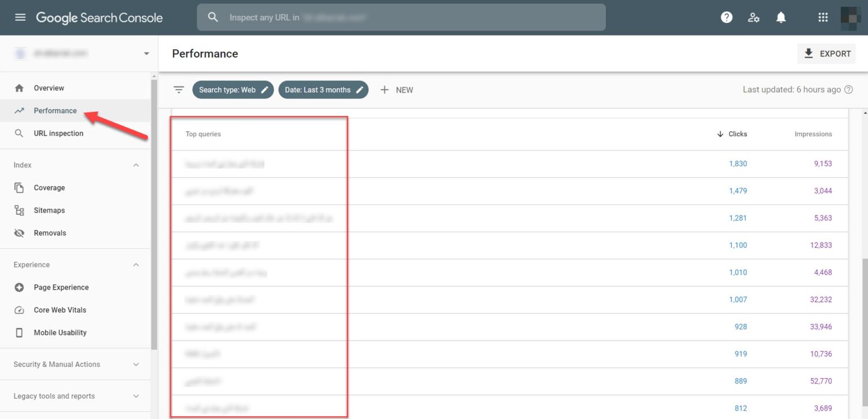Click the filter rows icon
The height and width of the screenshot is (419, 868).
179,90
